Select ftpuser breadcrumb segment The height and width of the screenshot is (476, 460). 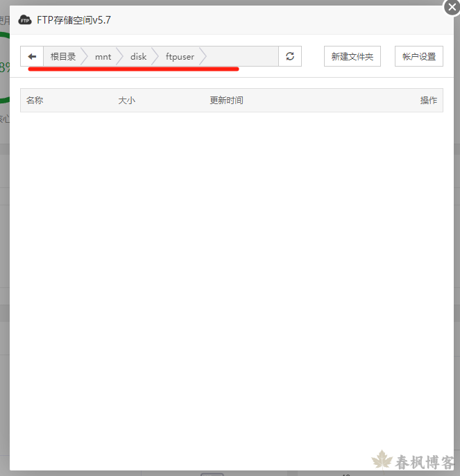pos(180,56)
